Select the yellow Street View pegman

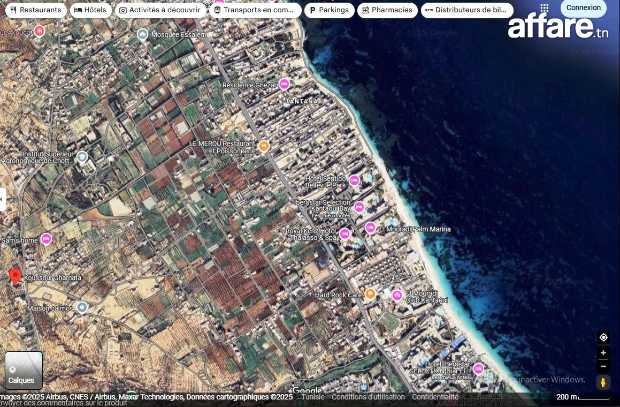[603, 382]
